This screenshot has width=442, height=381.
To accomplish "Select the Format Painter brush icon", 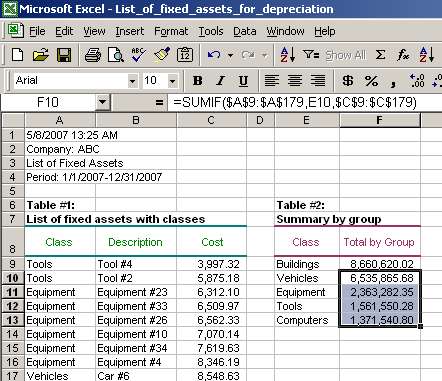I will pos(162,55).
